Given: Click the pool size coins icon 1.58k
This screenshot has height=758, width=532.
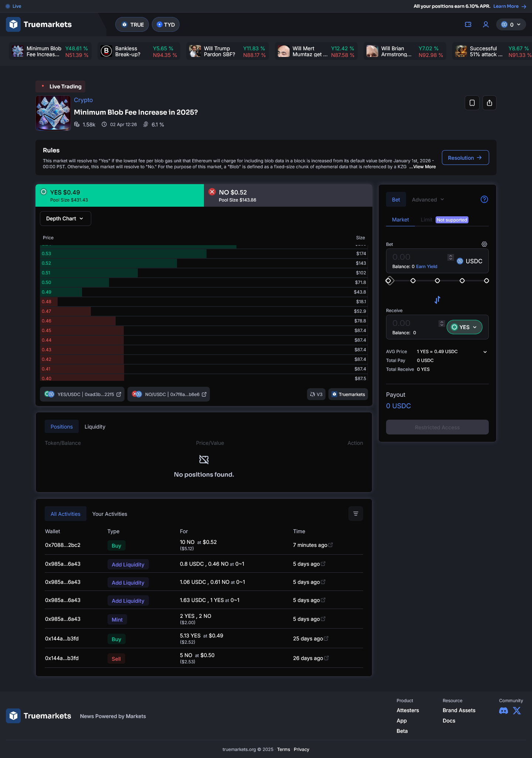Looking at the screenshot, I should [x=77, y=124].
